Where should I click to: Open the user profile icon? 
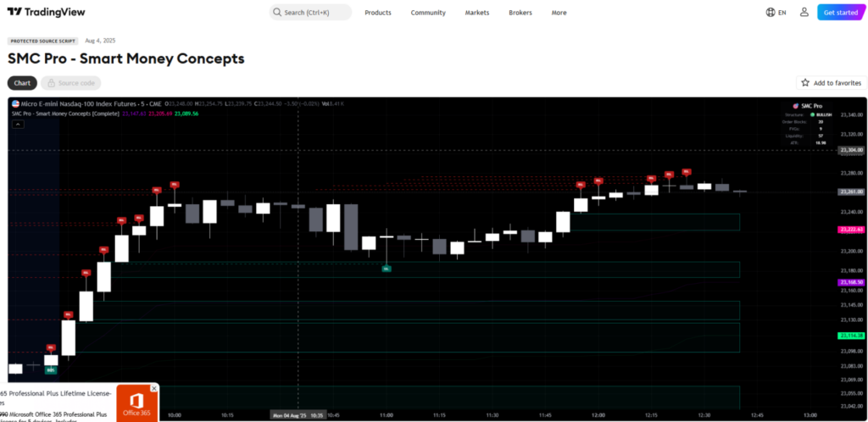[804, 12]
